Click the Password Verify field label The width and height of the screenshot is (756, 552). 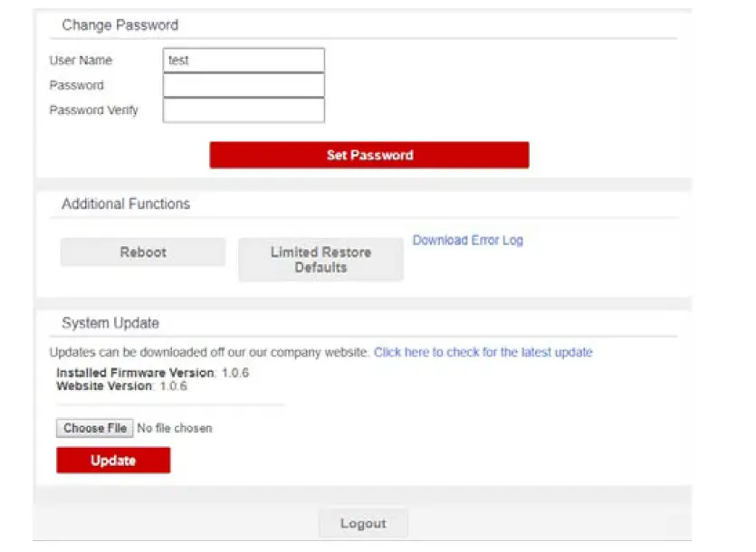click(93, 110)
